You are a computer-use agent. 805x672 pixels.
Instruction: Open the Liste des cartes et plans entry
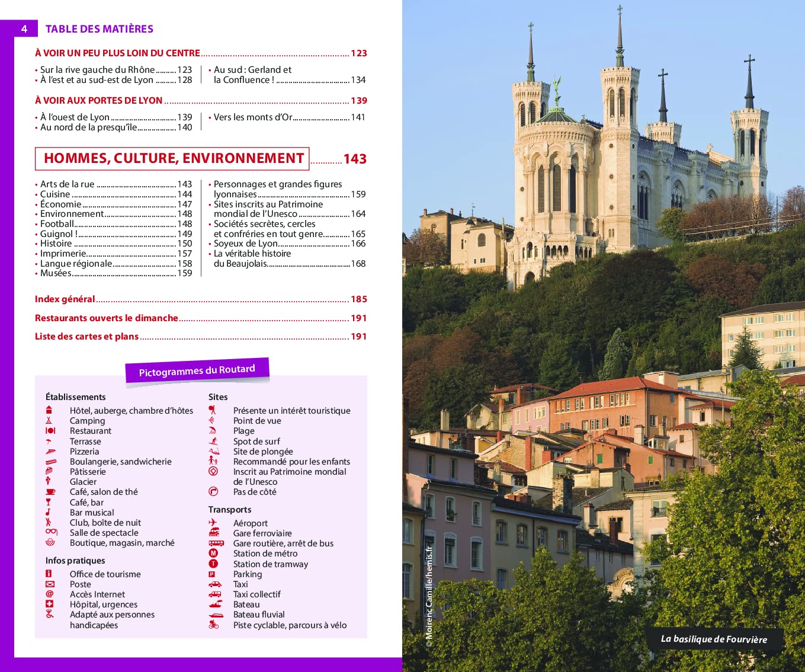[x=87, y=337]
